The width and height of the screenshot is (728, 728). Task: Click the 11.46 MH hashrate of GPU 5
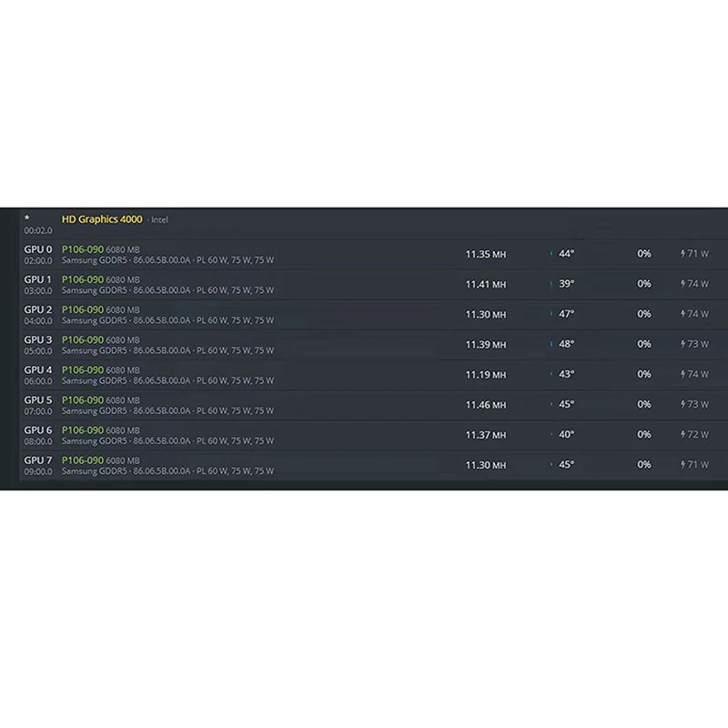[485, 405]
